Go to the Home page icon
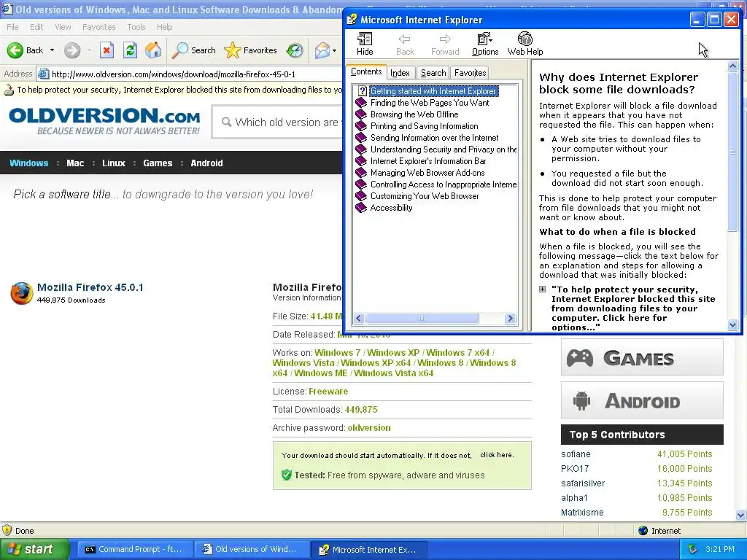Screen dimensions: 747x560 pyautogui.click(x=153, y=50)
